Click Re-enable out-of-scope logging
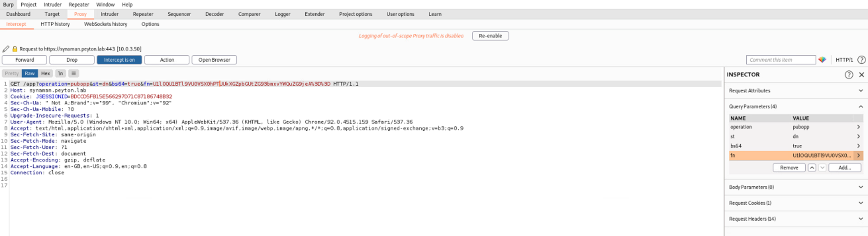 tap(490, 36)
